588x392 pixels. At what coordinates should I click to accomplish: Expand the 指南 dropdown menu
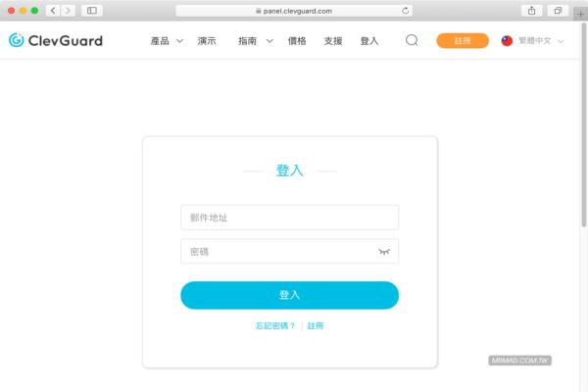tap(256, 41)
